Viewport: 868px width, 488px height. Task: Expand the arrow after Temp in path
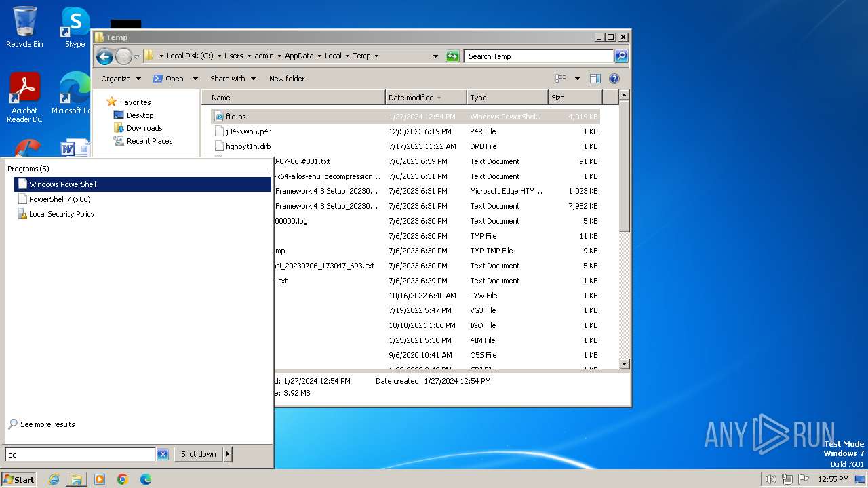pyautogui.click(x=376, y=56)
